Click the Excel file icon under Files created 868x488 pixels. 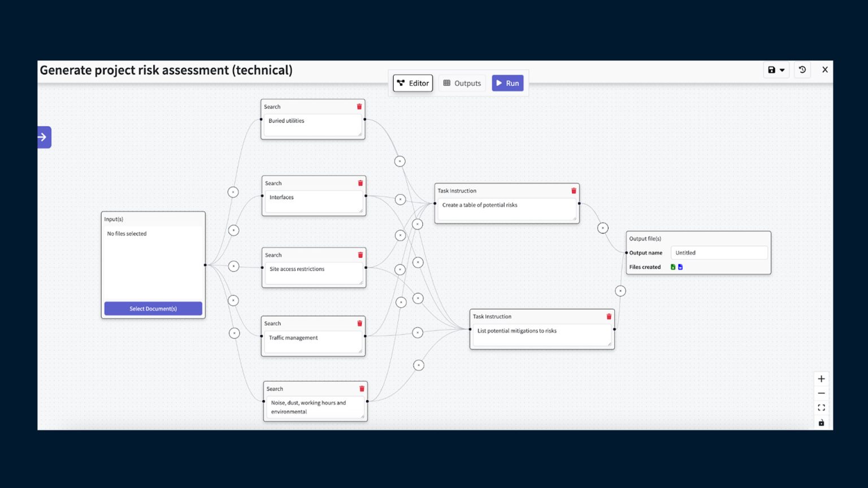pos(672,267)
